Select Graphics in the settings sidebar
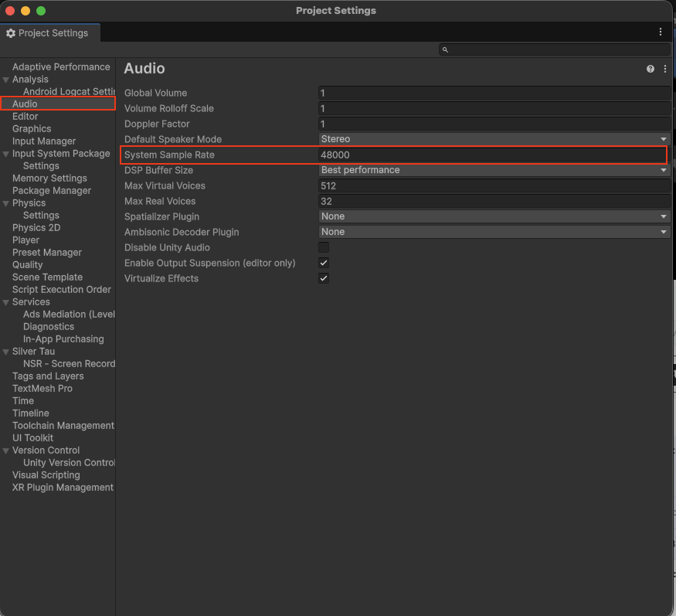 [32, 129]
